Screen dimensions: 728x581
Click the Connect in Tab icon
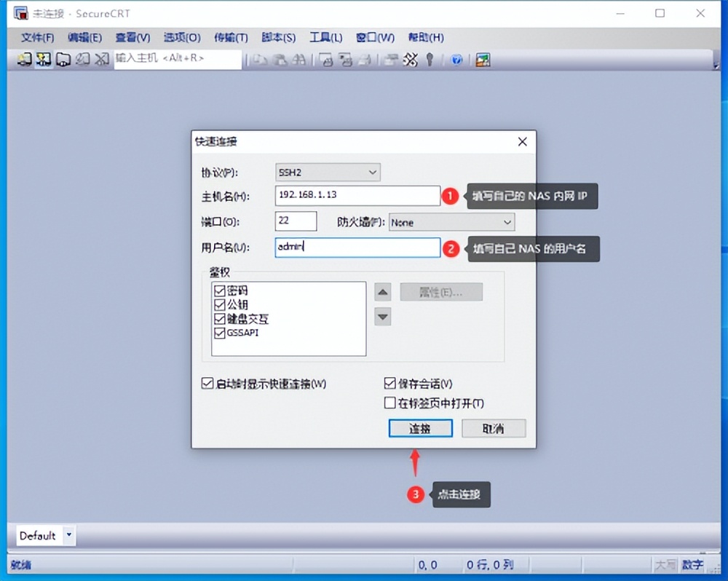click(x=63, y=59)
